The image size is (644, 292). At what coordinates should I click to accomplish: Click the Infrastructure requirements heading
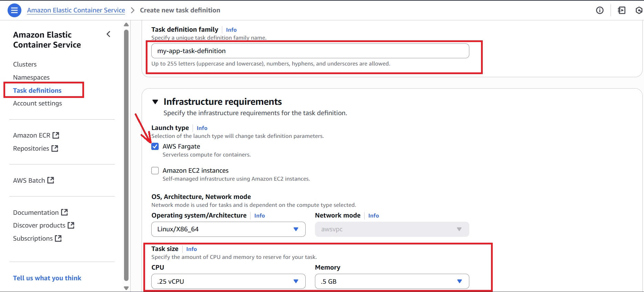pyautogui.click(x=223, y=102)
